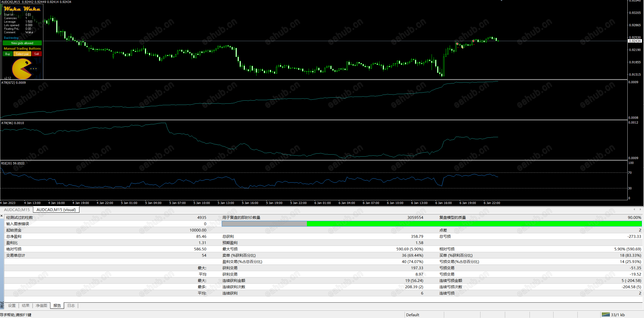Open the Select pair selector
This screenshot has height=318, width=644.
point(22,54)
